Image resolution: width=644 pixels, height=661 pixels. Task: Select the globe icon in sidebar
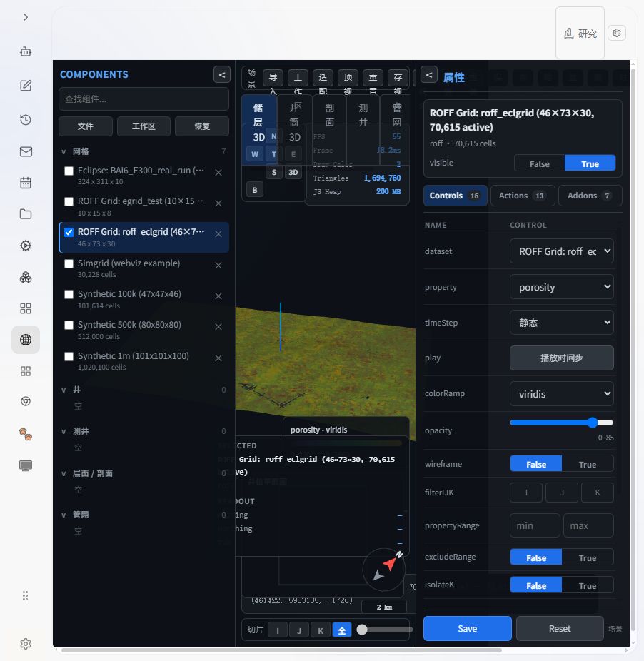click(26, 340)
